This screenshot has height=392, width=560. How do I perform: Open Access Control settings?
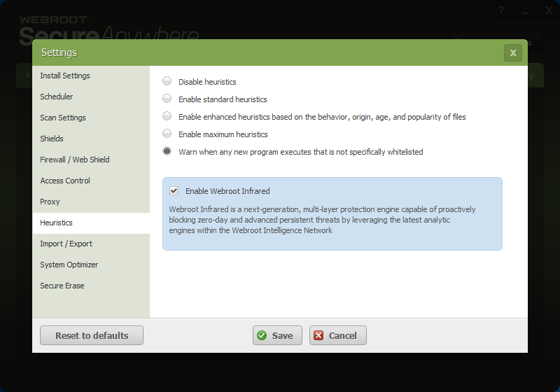(x=91, y=181)
